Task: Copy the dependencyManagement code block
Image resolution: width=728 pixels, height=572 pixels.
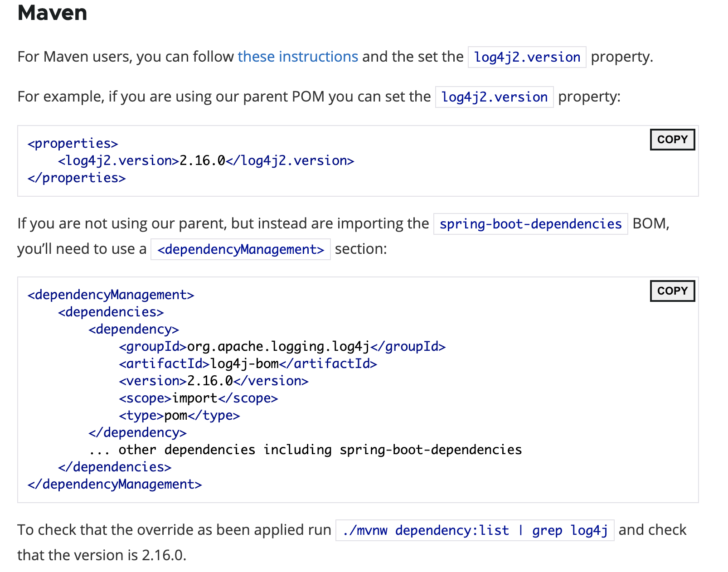Action: (672, 291)
